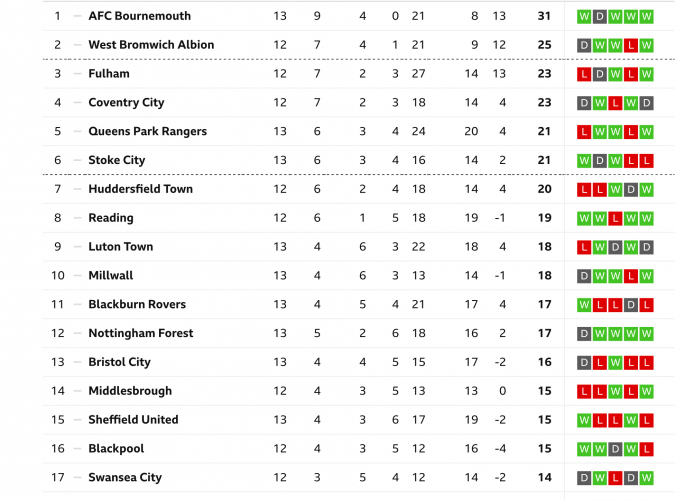Select the Middlesbrough team name
The image size is (676, 500).
(x=130, y=391)
